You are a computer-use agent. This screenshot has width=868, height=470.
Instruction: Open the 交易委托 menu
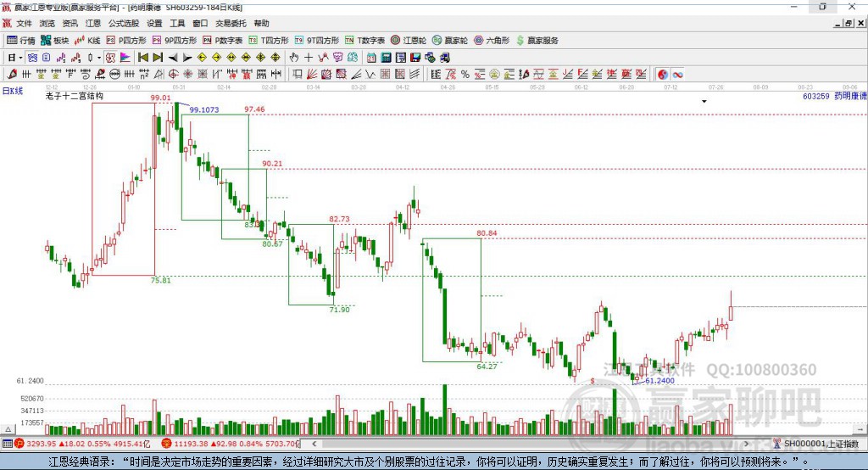click(x=231, y=23)
